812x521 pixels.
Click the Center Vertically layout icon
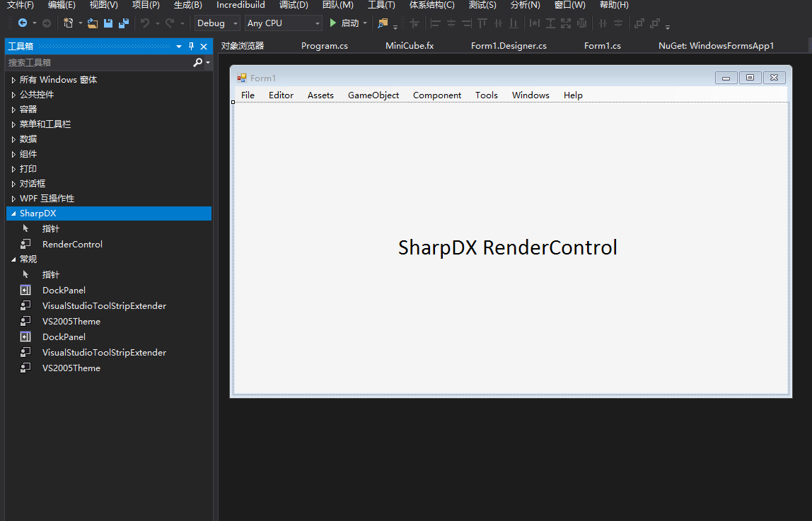tap(618, 23)
